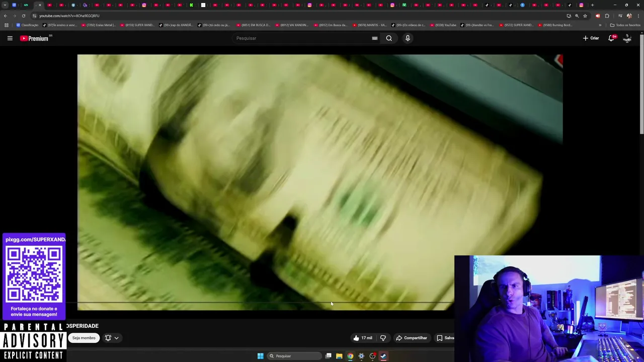644x362 pixels.
Task: Bookmark this page with star icon
Action: click(x=585, y=16)
